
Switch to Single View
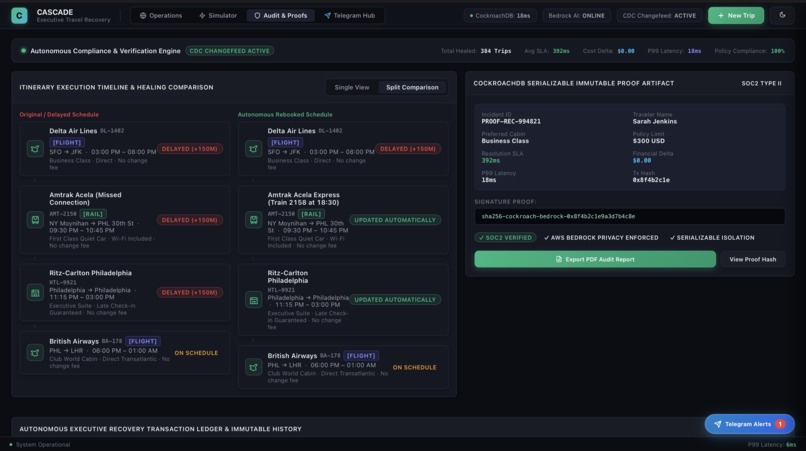352,87
